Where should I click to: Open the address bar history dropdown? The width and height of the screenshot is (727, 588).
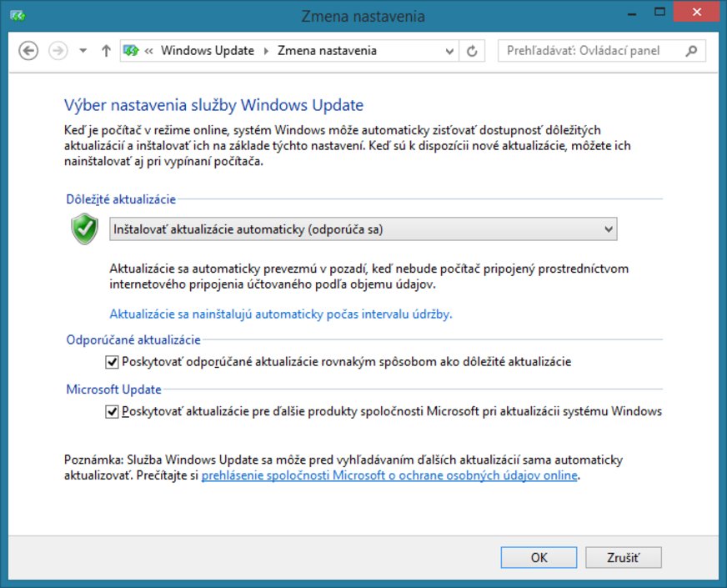449,51
